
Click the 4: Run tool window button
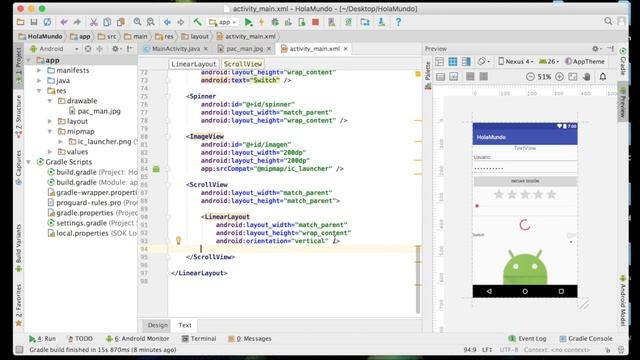pos(42,338)
